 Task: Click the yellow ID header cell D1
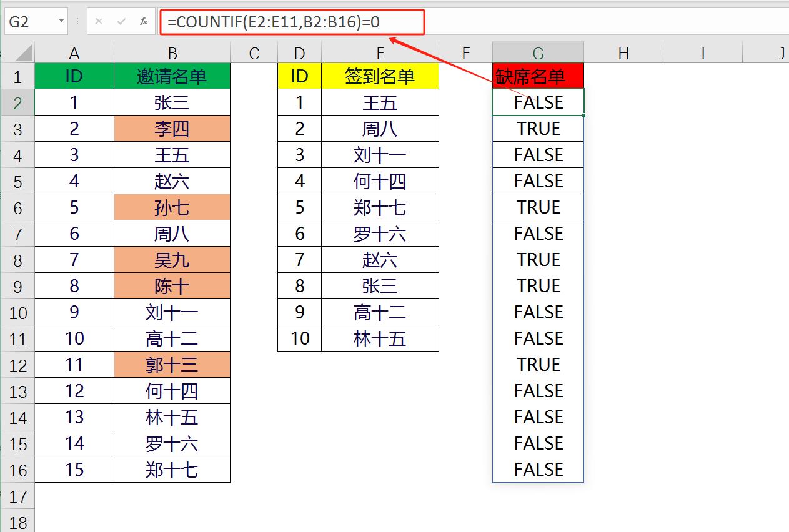(x=299, y=76)
